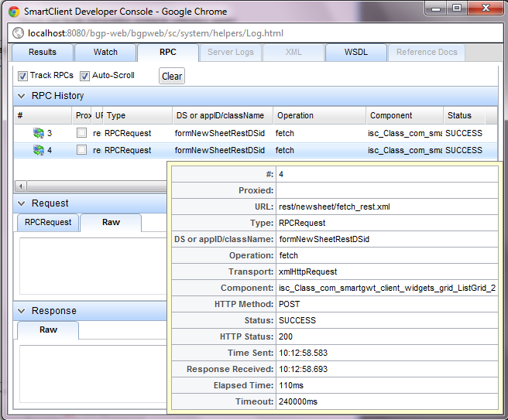The width and height of the screenshot is (508, 420).
Task: Select the RPCRequest tab in Request section
Action: (x=48, y=222)
